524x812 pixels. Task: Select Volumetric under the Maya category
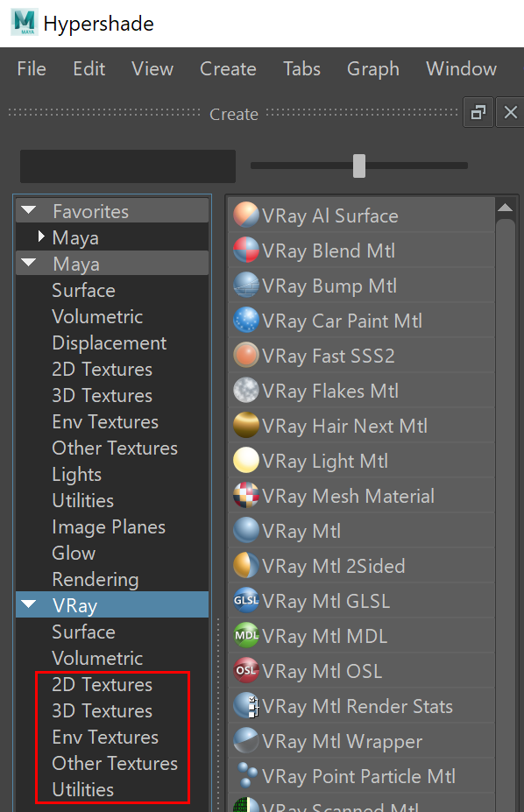(97, 316)
